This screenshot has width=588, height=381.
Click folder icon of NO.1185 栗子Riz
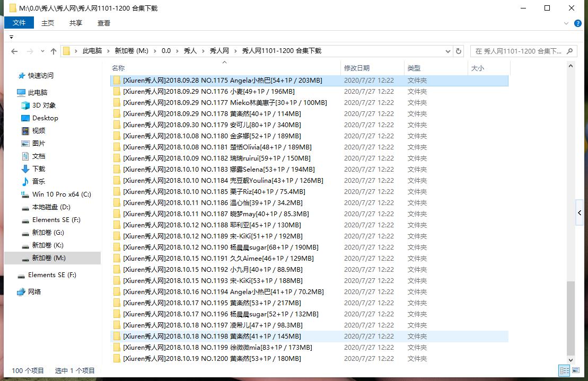point(117,191)
